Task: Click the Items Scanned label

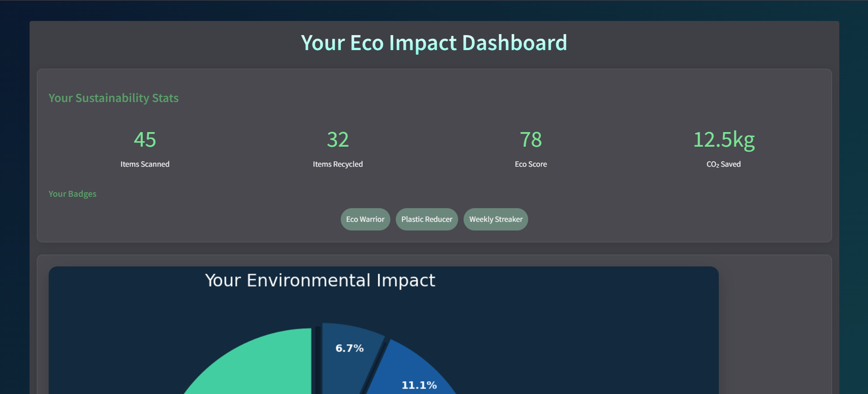Action: (145, 164)
